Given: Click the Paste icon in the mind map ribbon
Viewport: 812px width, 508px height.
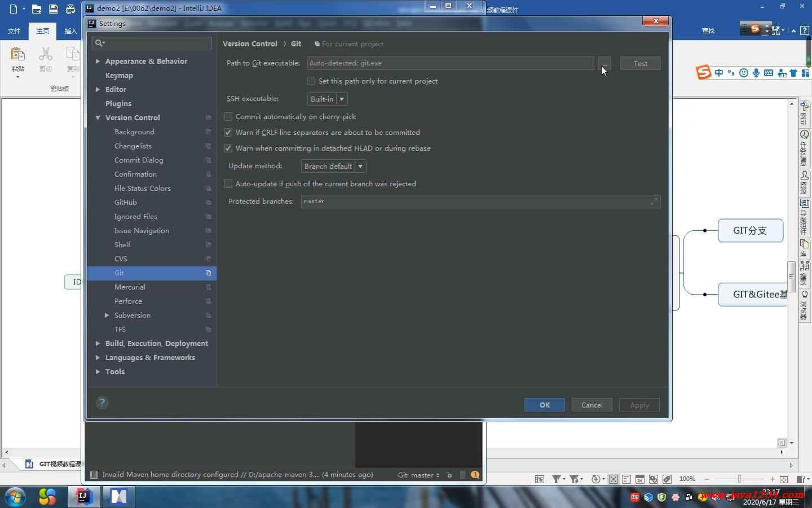Looking at the screenshot, I should click(17, 54).
